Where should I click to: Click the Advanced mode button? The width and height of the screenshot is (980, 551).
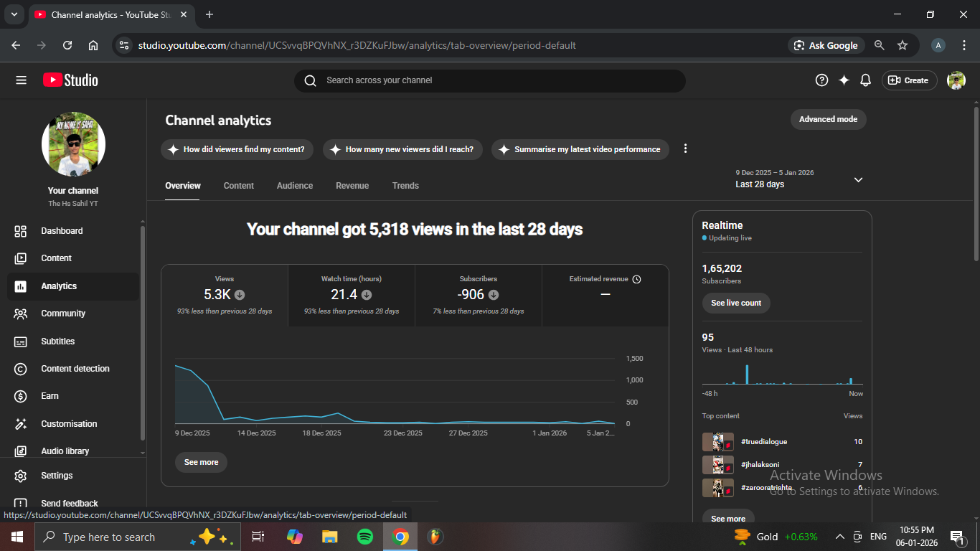point(828,119)
